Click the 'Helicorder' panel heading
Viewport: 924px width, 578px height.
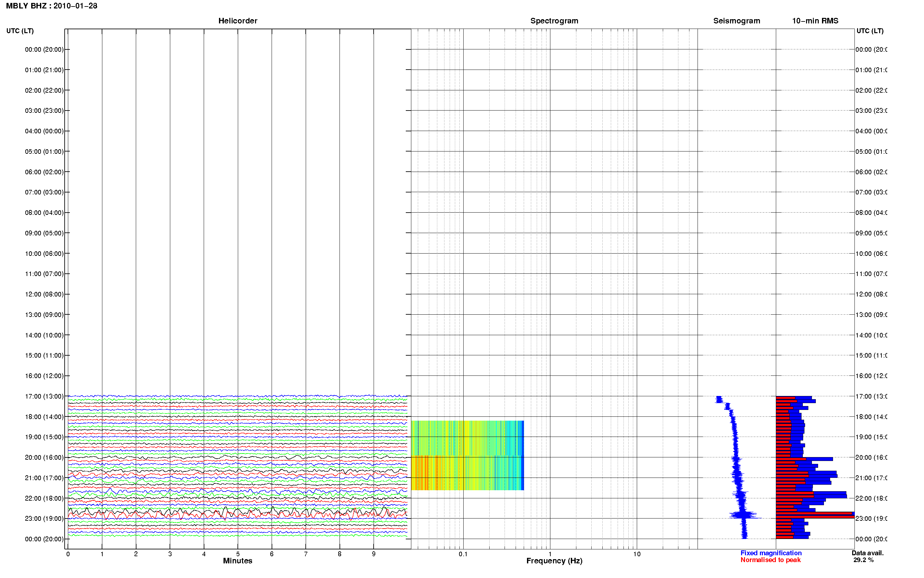click(237, 21)
